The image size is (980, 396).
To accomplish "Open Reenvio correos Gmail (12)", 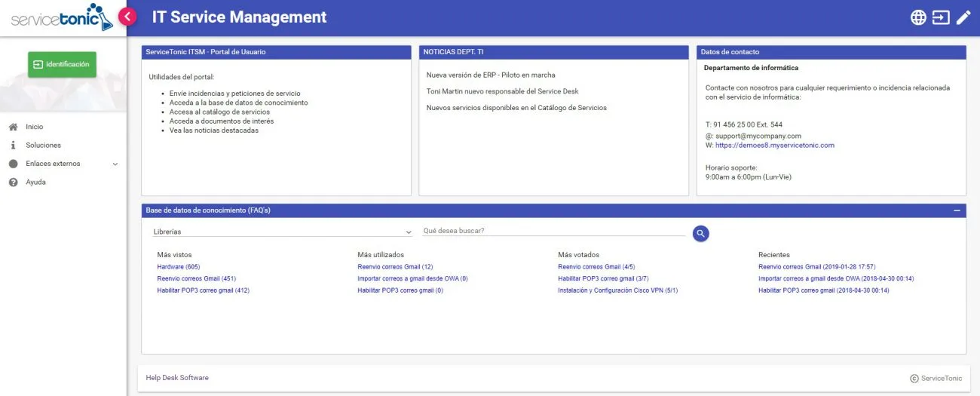I will tap(395, 267).
